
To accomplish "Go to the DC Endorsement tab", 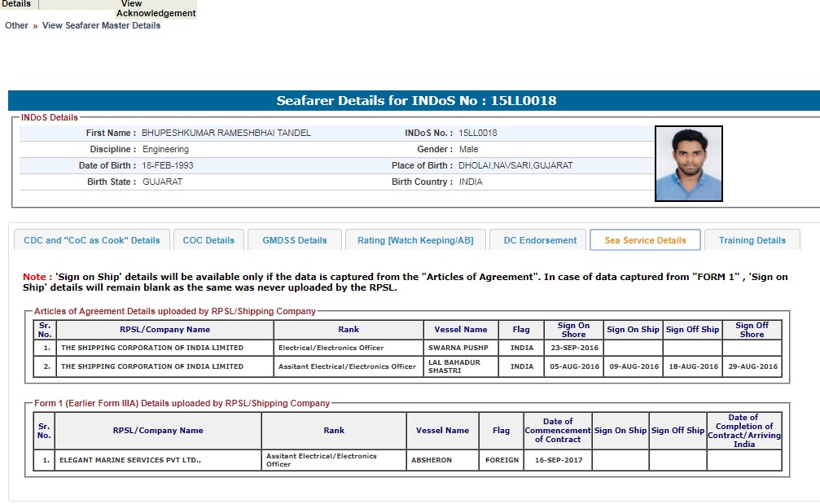I will click(539, 240).
